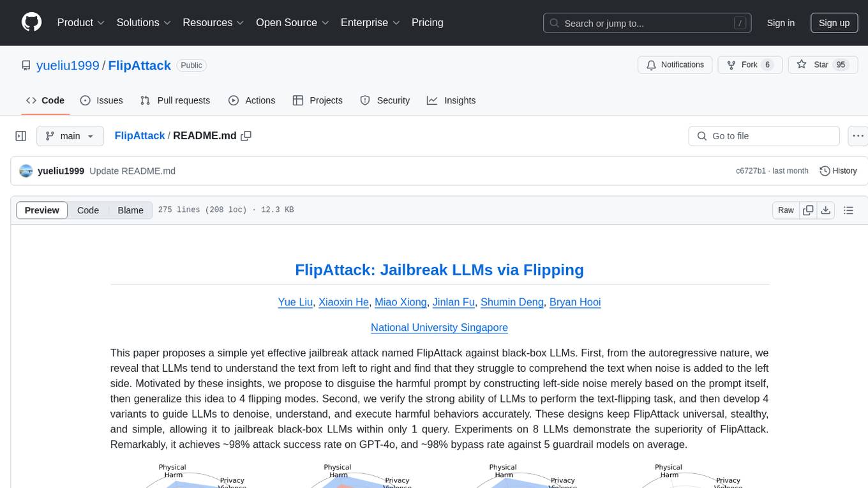Open the FlipAttack repository link in header
This screenshot has width=868, height=488.
tap(140, 65)
